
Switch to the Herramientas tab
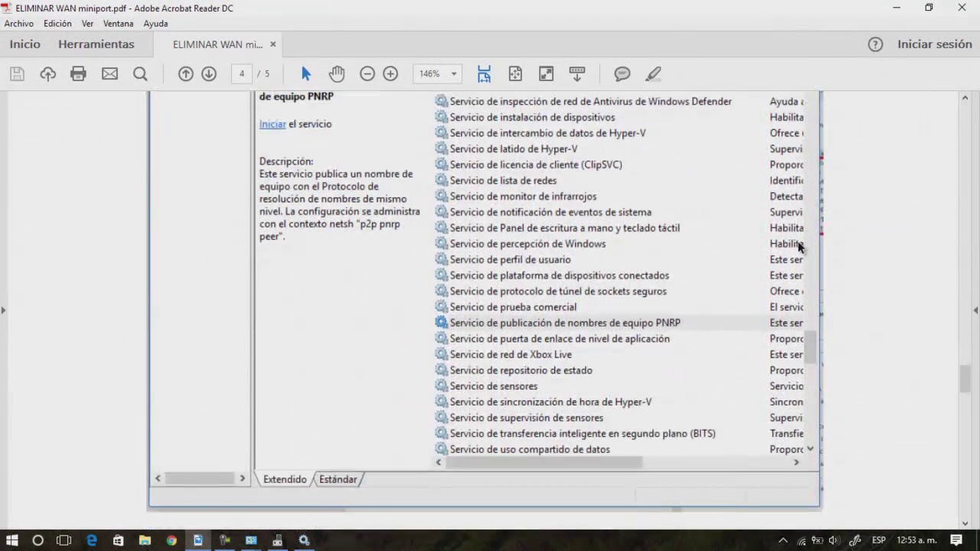tap(96, 44)
